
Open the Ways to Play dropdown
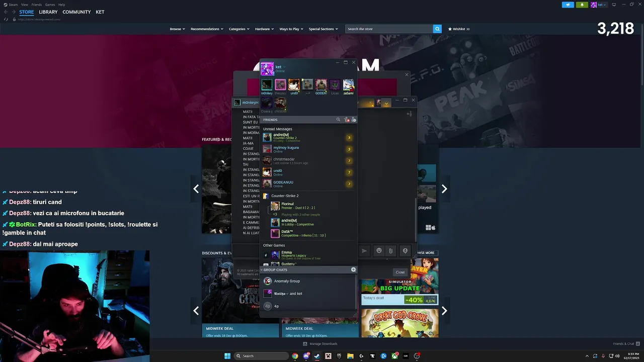point(291,29)
